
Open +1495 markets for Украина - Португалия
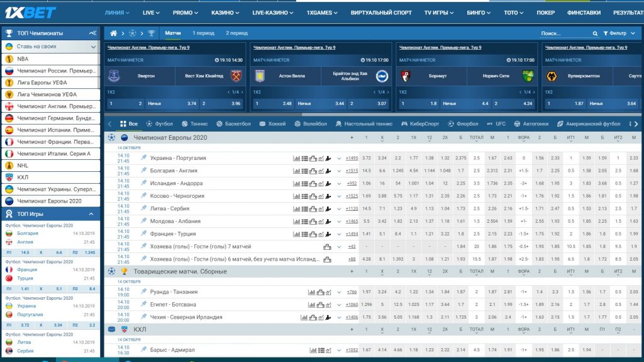tap(352, 158)
